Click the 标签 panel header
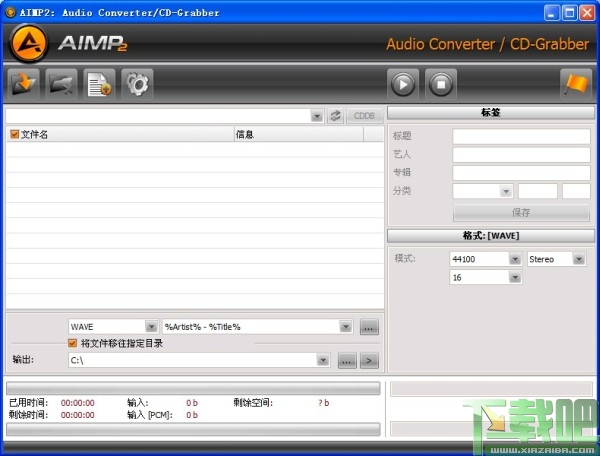Screen dimensions: 600x456 click(x=491, y=113)
